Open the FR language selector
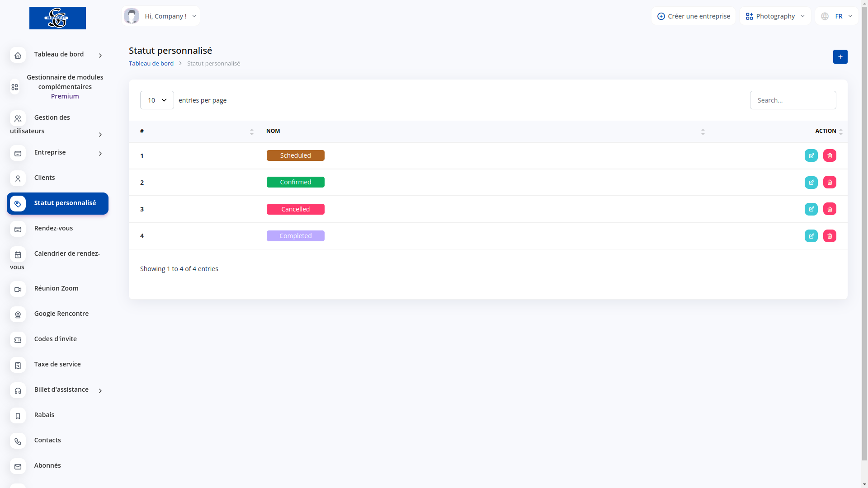Screen dimensions: 868x488 [837, 16]
